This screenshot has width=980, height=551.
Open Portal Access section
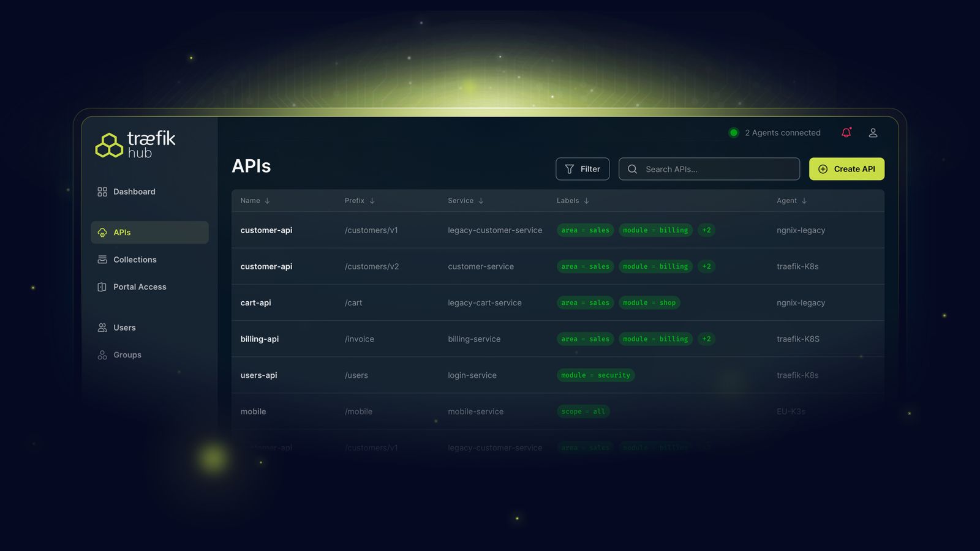tap(140, 287)
